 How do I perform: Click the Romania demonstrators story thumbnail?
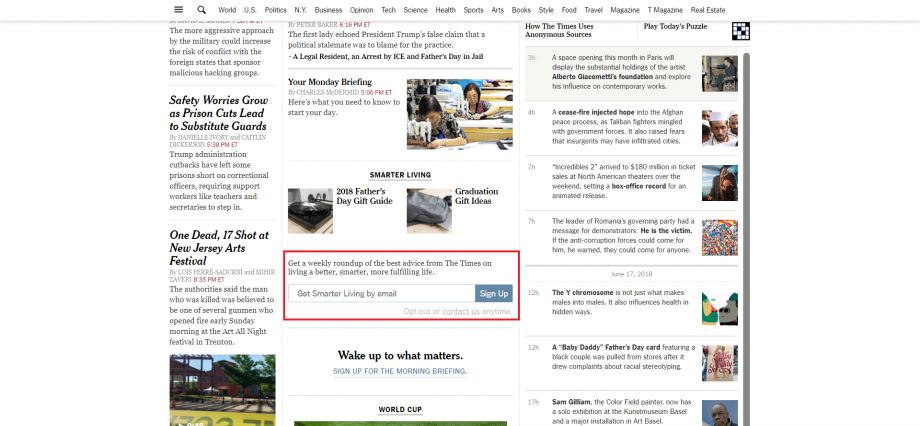720,237
